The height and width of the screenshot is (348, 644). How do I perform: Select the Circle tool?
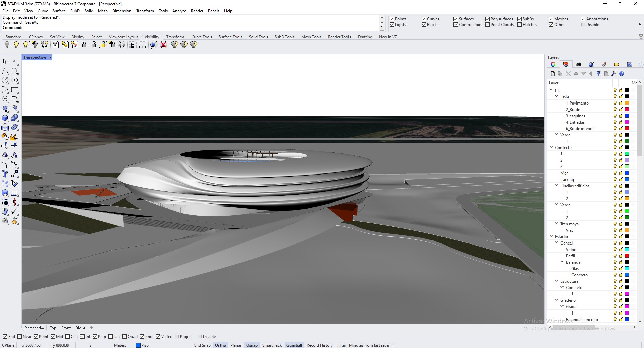pos(5,80)
